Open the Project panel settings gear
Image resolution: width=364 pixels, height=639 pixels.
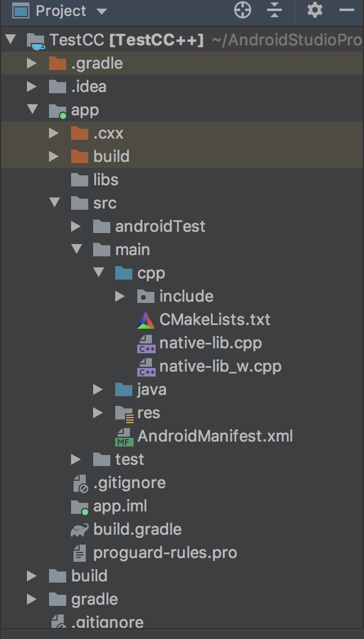click(314, 10)
